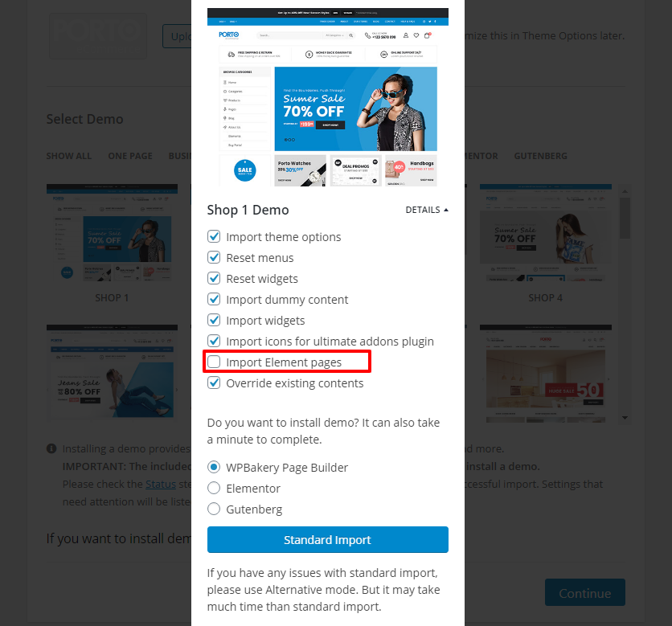This screenshot has height=626, width=672.
Task: Select Elementor radio option
Action: click(214, 488)
